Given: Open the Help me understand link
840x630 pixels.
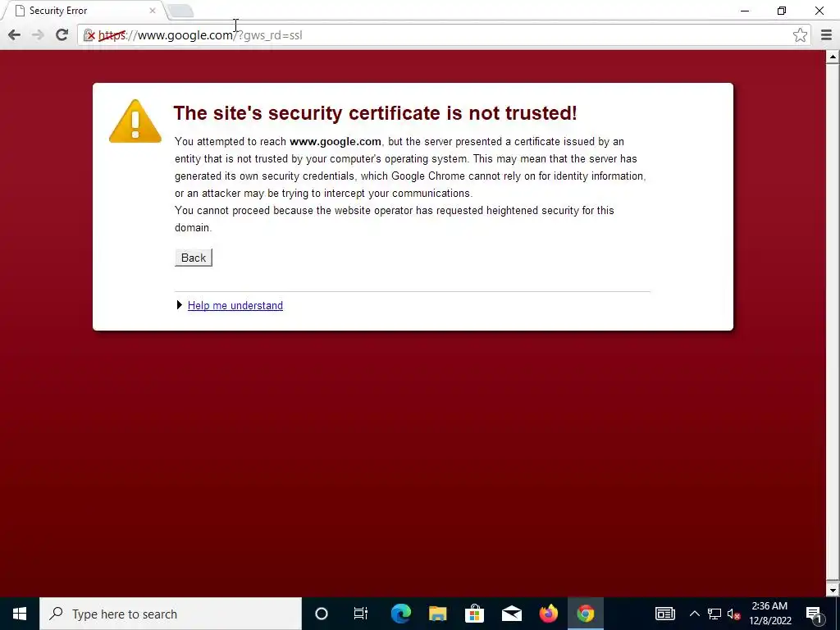Looking at the screenshot, I should tap(235, 305).
